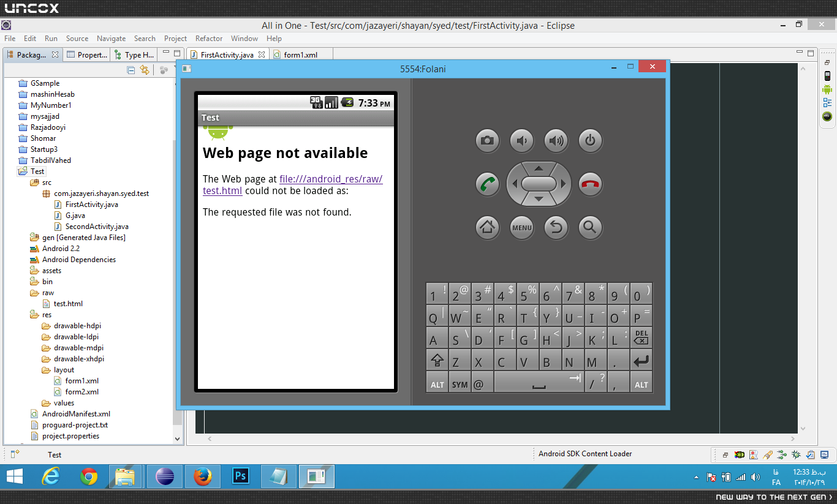Tap the emulator Home button

pos(487,227)
